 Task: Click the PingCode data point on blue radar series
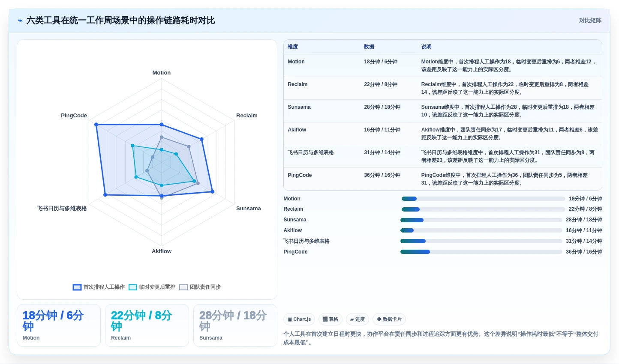pos(96,125)
